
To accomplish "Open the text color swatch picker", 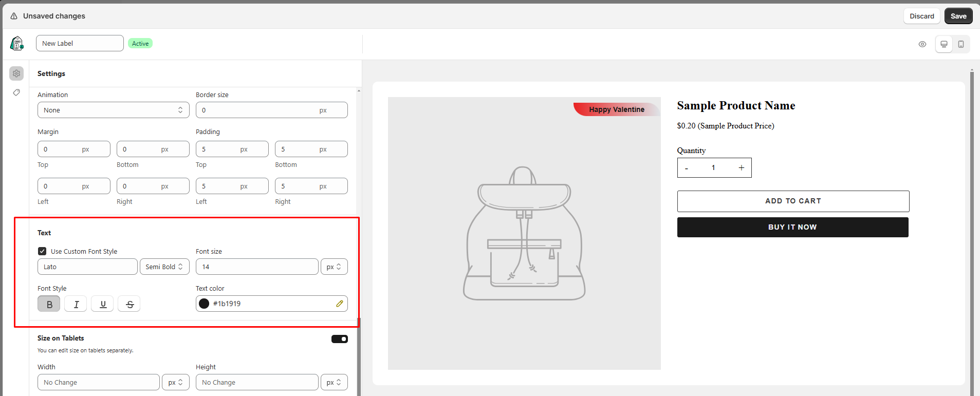I will [x=204, y=304].
